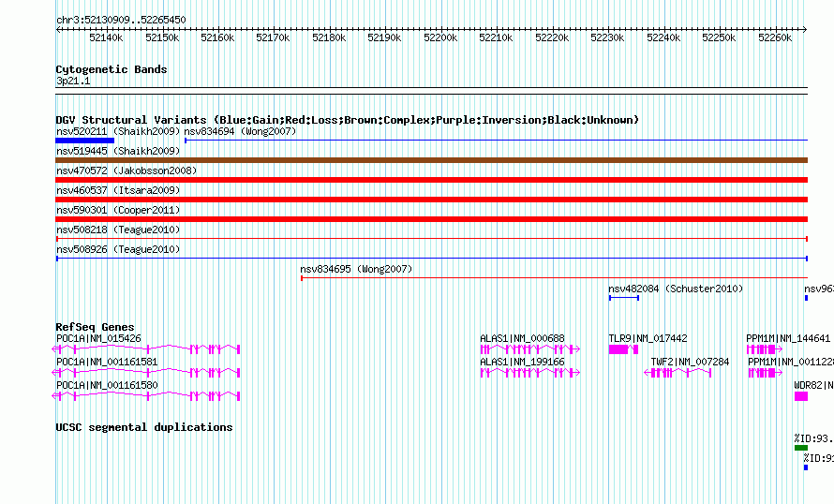Click the magenta WDR82 exon block
Image resolution: width=834 pixels, height=504 pixels.
(801, 396)
